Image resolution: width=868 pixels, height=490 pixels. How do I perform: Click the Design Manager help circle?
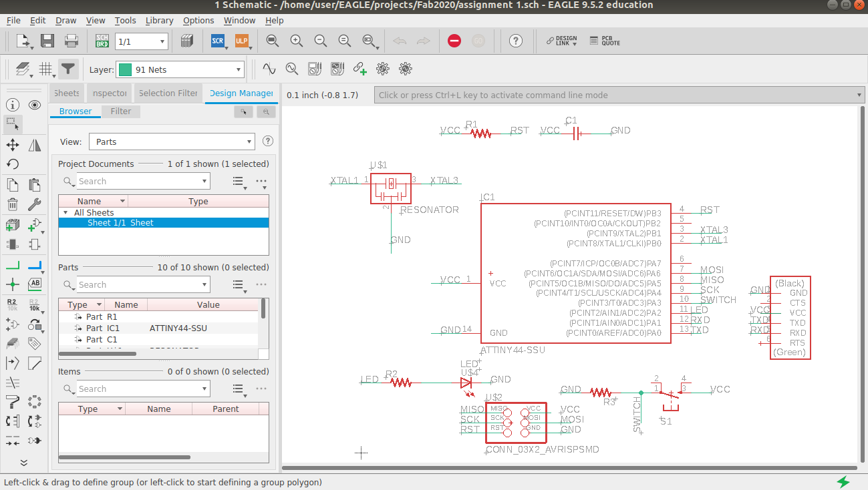coord(268,142)
